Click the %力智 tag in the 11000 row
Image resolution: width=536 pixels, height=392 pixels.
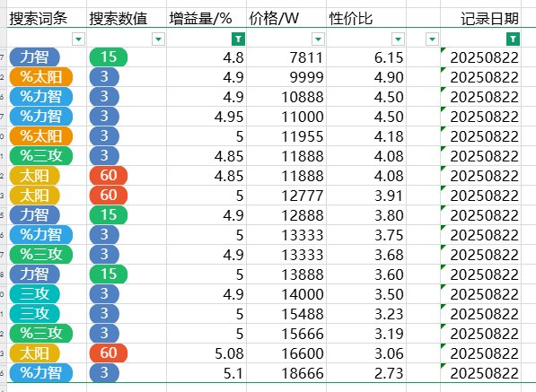click(41, 117)
